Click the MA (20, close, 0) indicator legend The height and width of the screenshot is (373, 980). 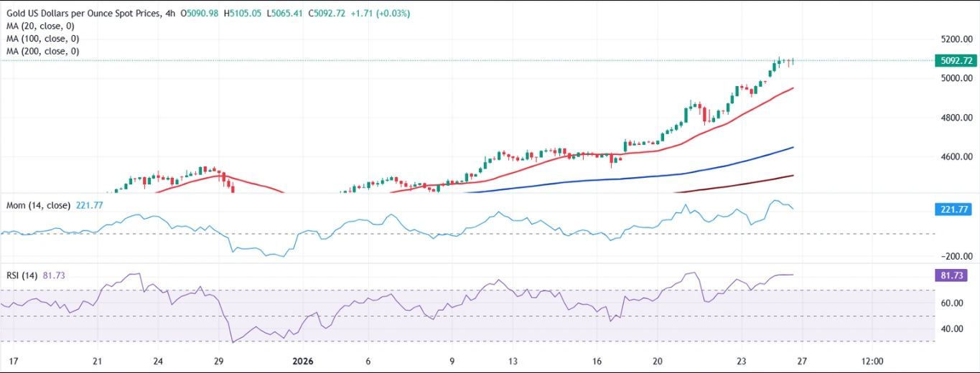point(42,27)
